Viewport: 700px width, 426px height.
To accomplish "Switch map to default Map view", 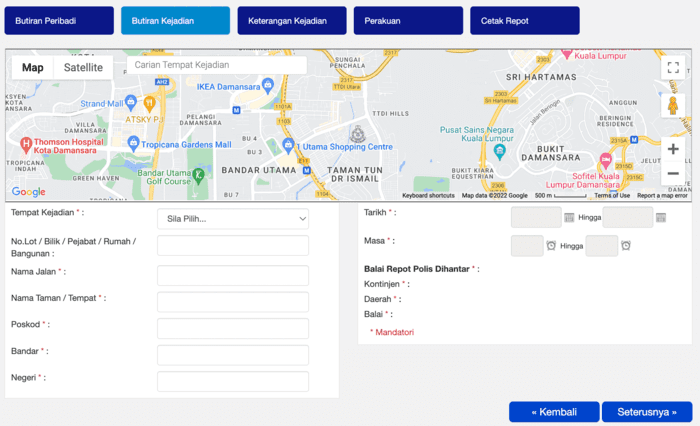I will click(x=33, y=68).
